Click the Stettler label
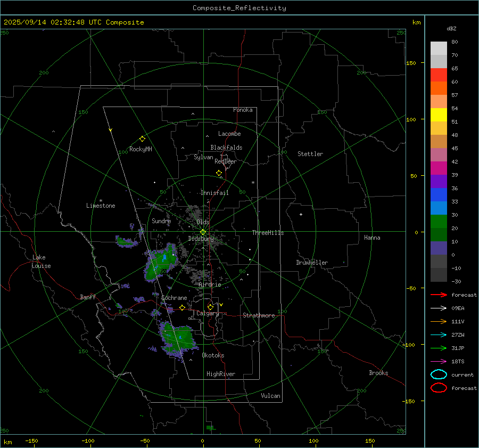479x448 pixels. 310,154
